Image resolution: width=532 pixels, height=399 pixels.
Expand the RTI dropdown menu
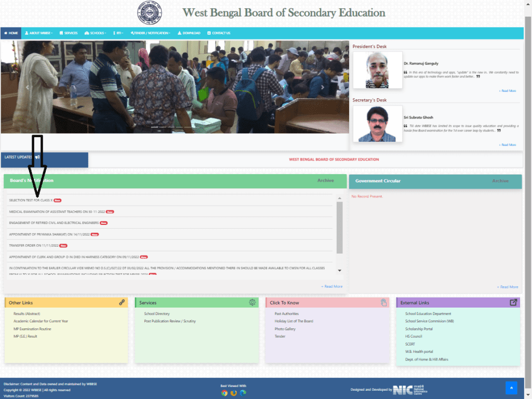click(118, 33)
